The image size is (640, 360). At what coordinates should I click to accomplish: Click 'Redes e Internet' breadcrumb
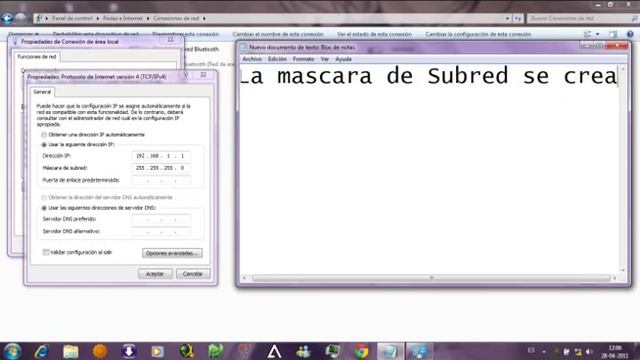point(123,18)
